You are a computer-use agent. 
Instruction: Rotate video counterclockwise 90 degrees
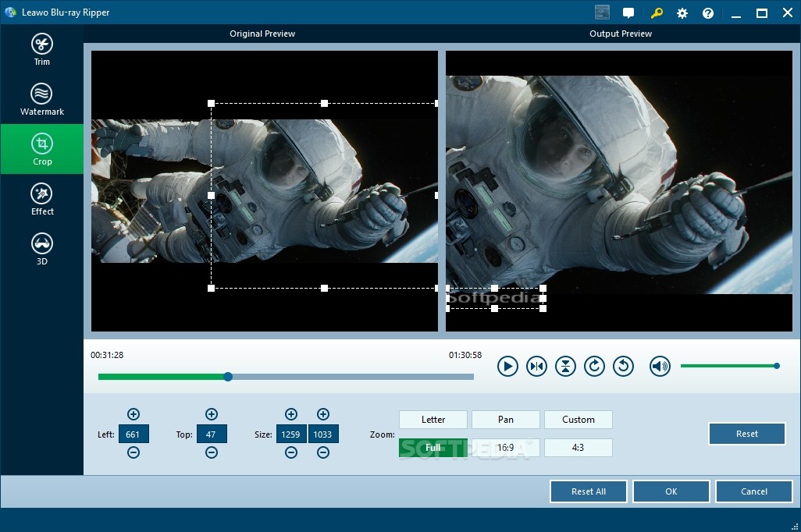click(x=623, y=366)
